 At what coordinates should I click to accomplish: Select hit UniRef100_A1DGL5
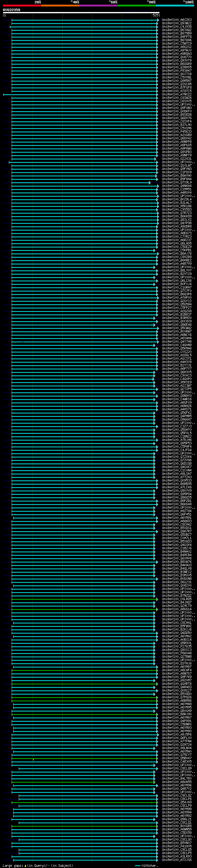coord(177,355)
